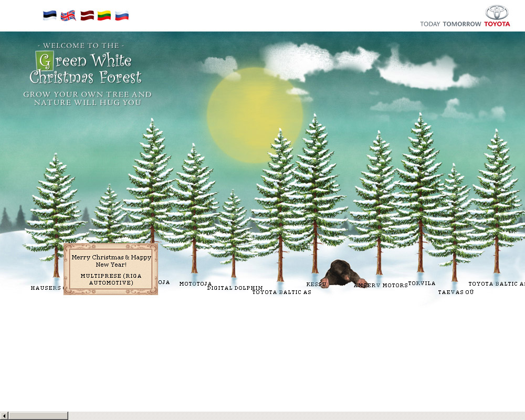
Task: Click the horizontal scrollbar left arrow
Action: pos(4,416)
